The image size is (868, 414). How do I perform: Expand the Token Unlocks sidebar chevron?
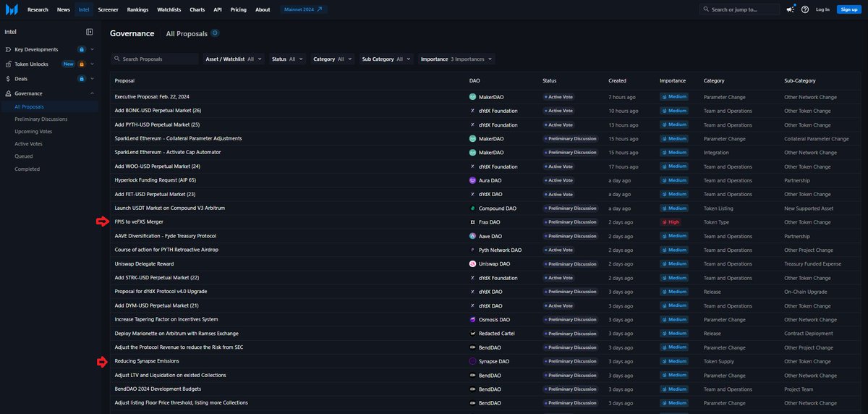(93, 64)
